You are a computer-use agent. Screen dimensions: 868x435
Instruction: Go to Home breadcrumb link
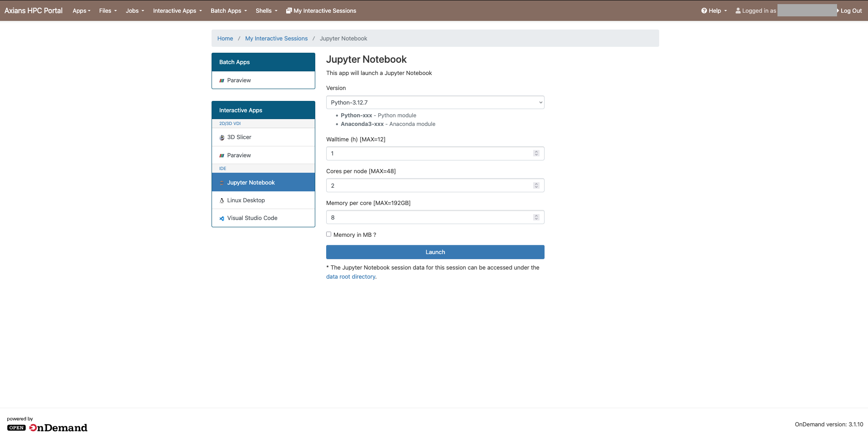click(x=225, y=39)
